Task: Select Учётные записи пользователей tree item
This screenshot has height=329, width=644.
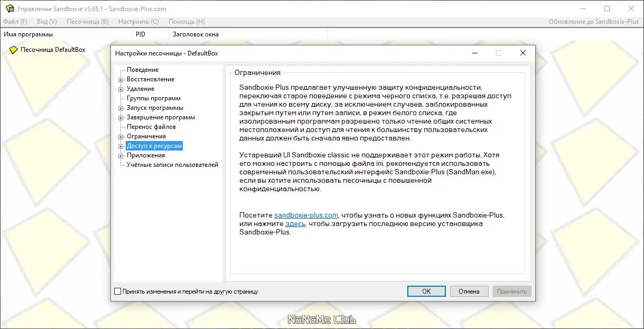Action: pos(172,165)
